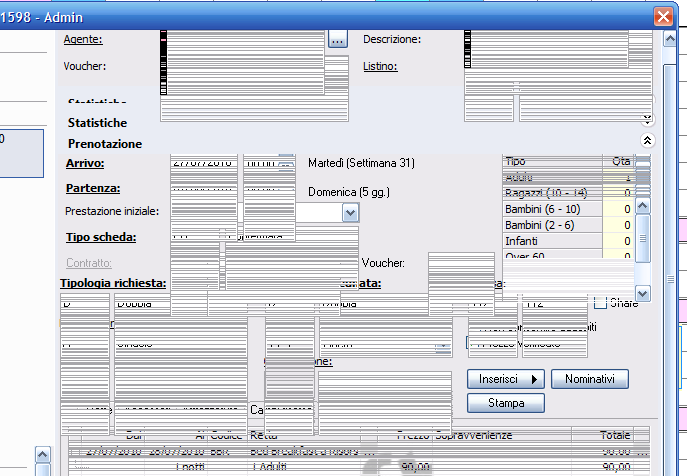Viewport: 687px width, 476px height.
Task: Click the up arrow of the guest type list scrollbar
Action: [x=643, y=206]
